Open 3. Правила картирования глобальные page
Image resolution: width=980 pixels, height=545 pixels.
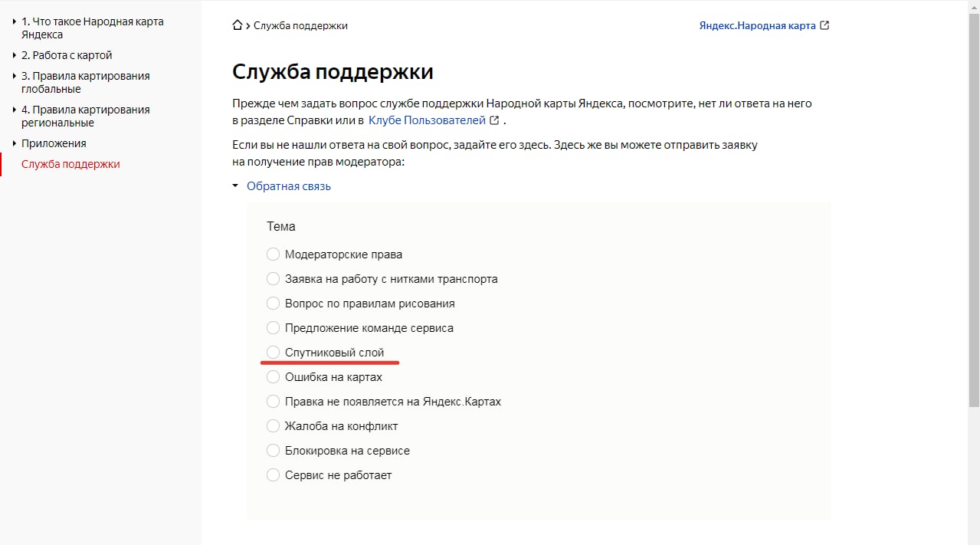[x=86, y=82]
